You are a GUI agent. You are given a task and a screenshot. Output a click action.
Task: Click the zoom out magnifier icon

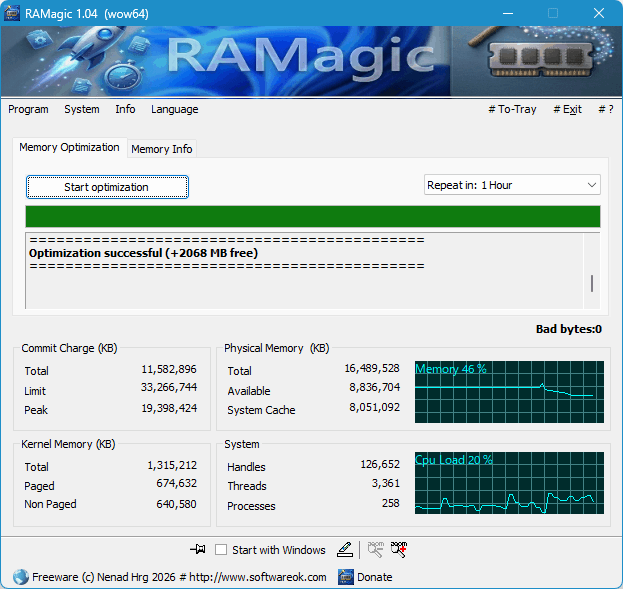(x=376, y=549)
